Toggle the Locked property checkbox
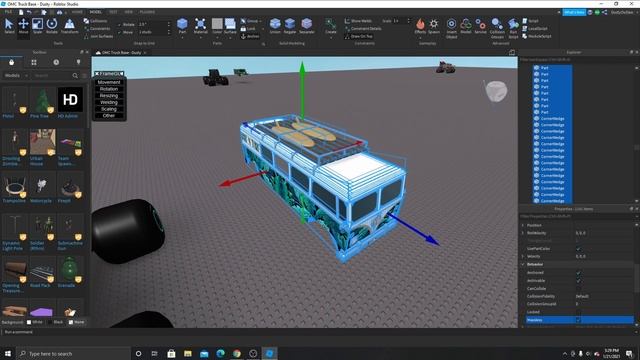Viewport: 640px width, 360px height. (578, 312)
